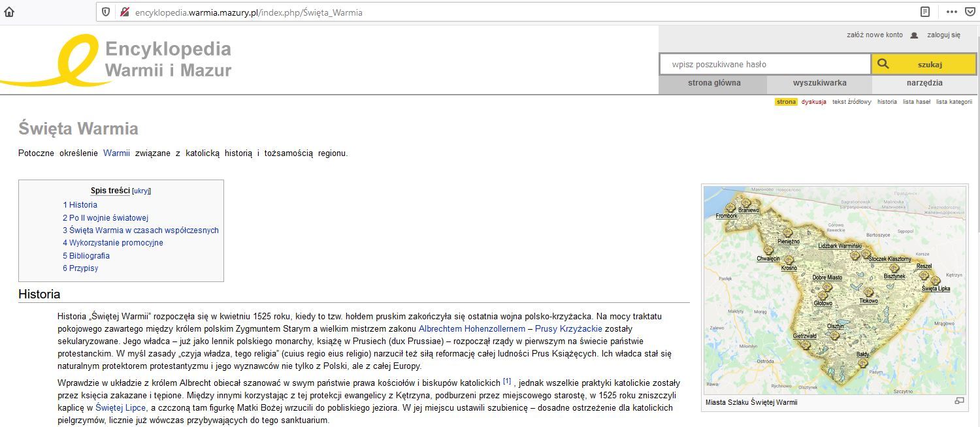Open the 'historia' page tab
Screen dimensions: 980x427
[887, 102]
